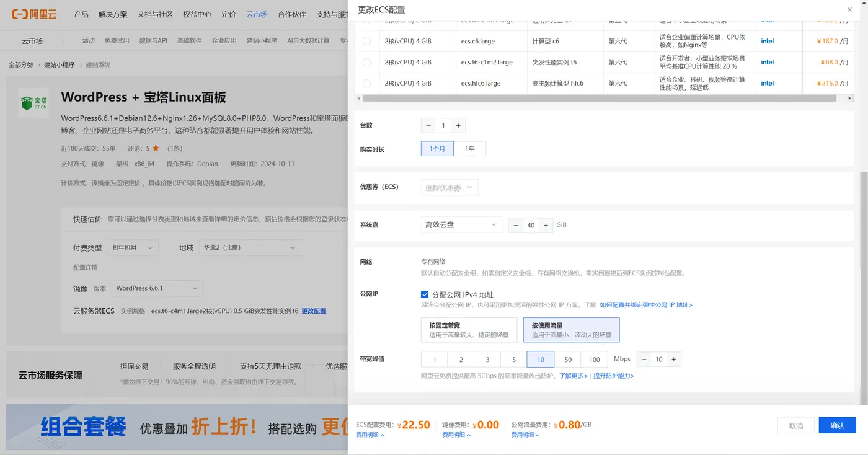Image resolution: width=868 pixels, height=455 pixels.
Task: Open the 高效云盘 disk type dropdown
Action: click(x=461, y=225)
